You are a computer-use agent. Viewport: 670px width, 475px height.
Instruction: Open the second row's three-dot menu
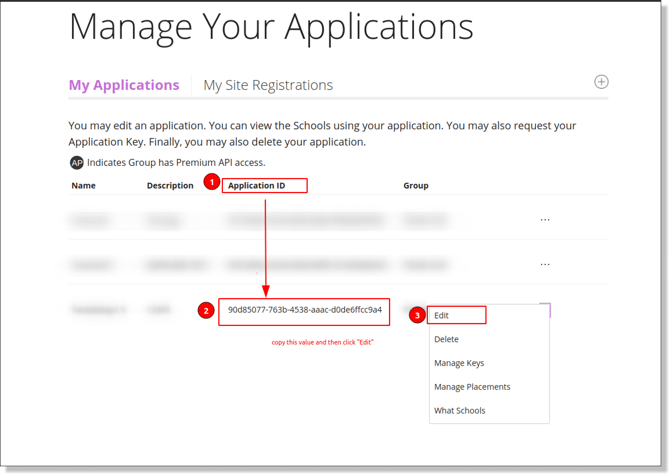[x=545, y=264]
